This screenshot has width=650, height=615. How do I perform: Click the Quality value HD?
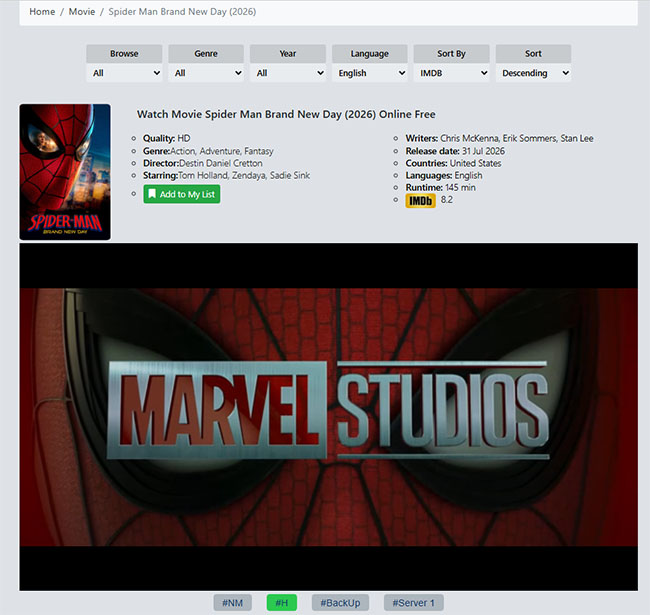184,138
